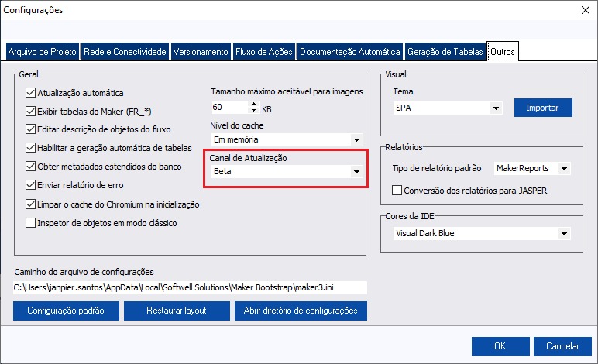Open the Rede e Conectividade tab

pyautogui.click(x=125, y=52)
